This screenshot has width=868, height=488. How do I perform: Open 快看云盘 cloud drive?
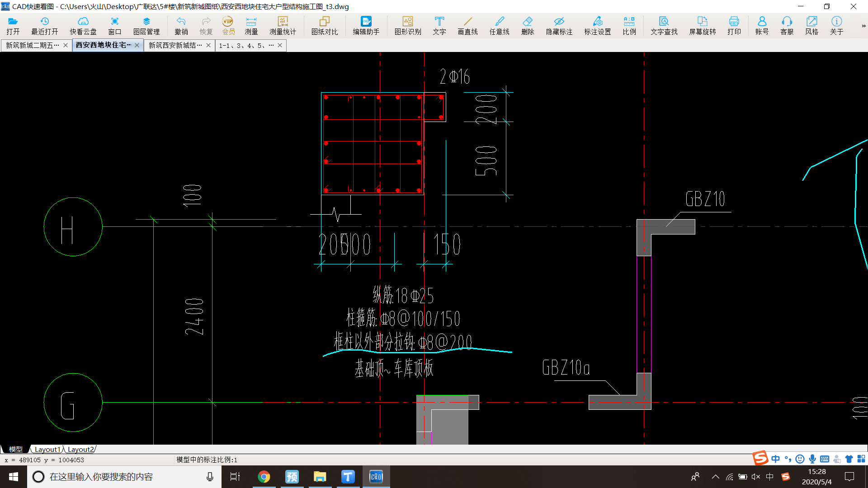coord(83,26)
